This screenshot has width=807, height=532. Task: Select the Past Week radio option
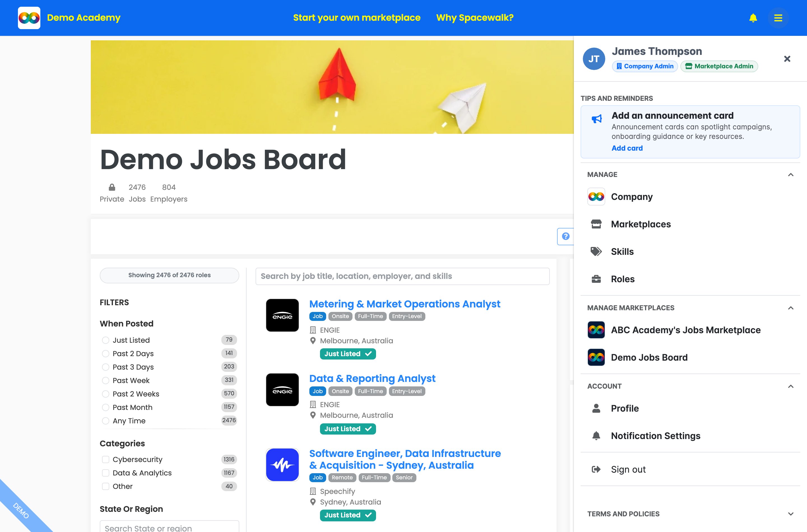106,380
